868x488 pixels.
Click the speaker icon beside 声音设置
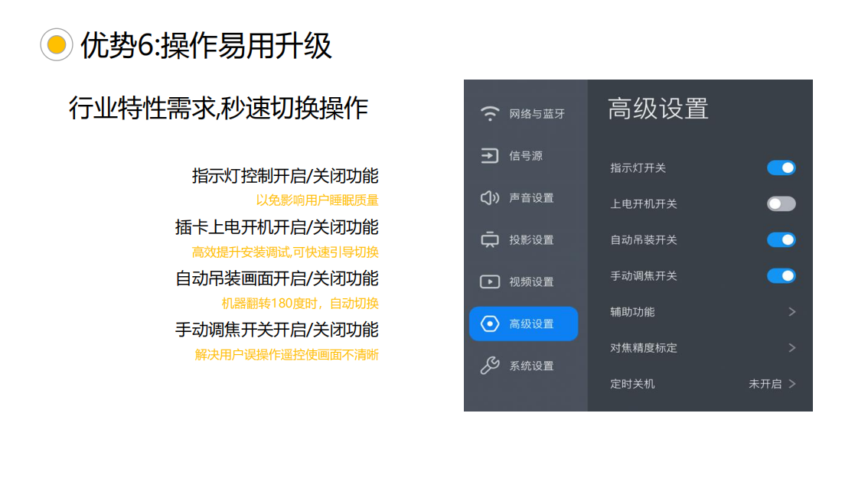tap(489, 197)
